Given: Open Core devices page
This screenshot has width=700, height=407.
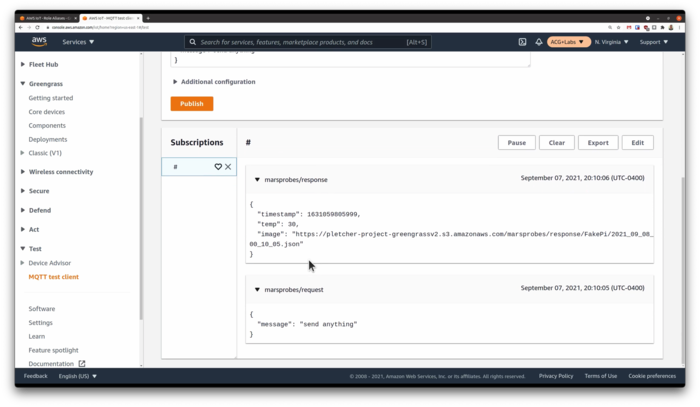Looking at the screenshot, I should coord(47,112).
